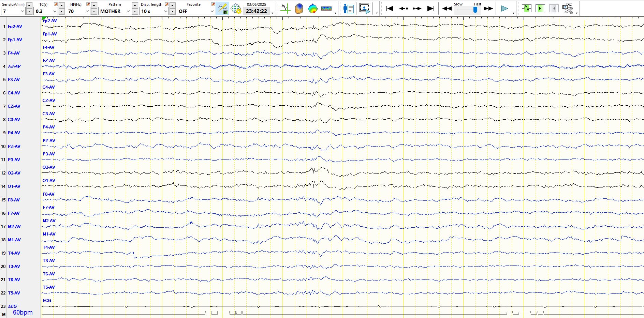Open the patient information icon
This screenshot has height=318, width=644.
[348, 9]
